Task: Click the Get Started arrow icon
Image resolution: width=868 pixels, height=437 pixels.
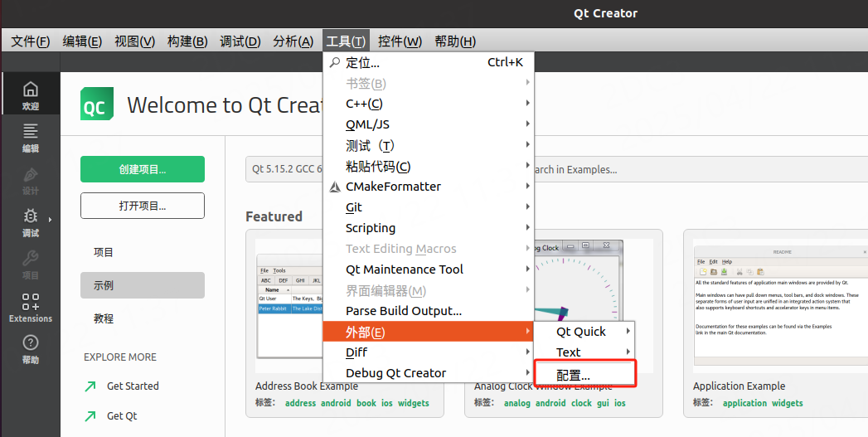Action: [90, 386]
